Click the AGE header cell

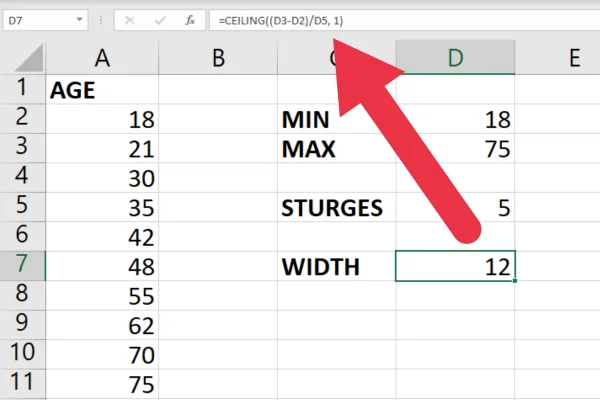click(102, 90)
